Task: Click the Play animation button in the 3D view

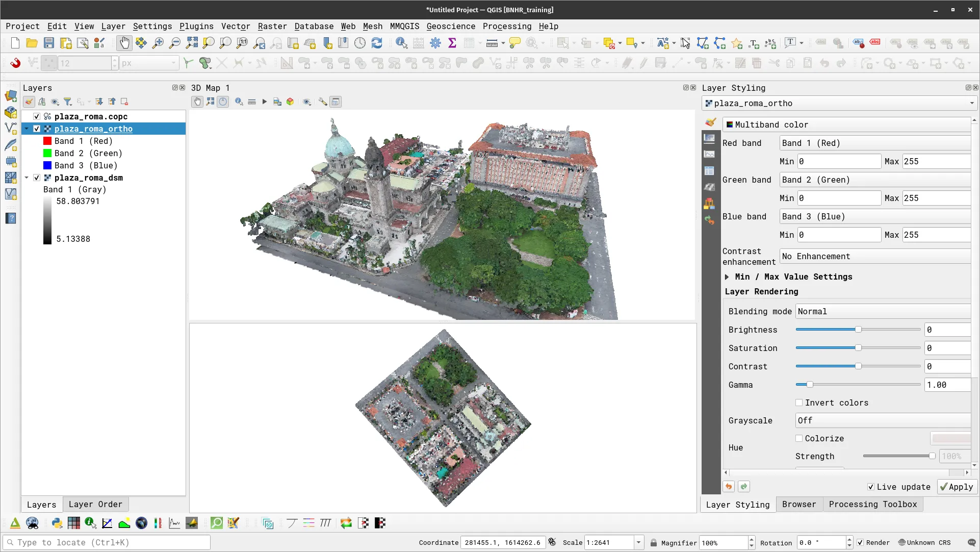Action: coord(265,102)
